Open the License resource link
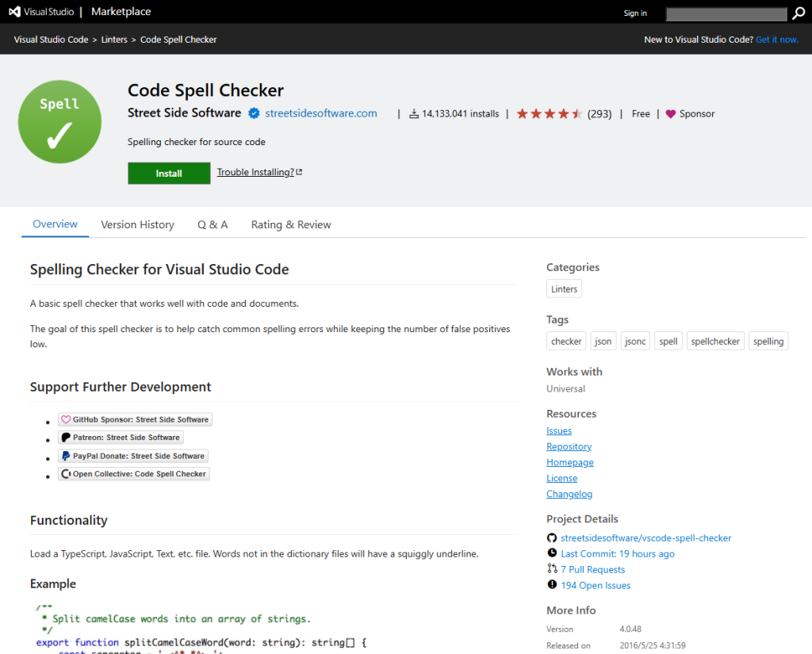This screenshot has height=654, width=812. coord(562,478)
